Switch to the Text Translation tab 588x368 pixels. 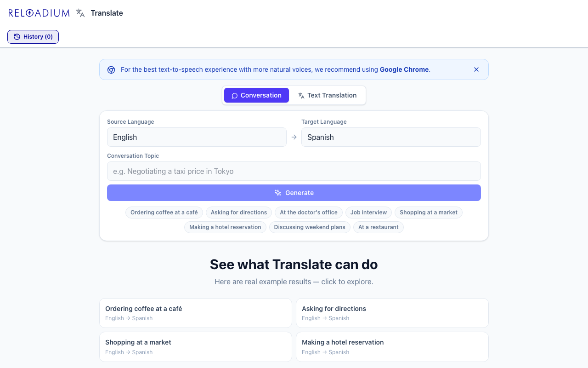click(x=327, y=95)
